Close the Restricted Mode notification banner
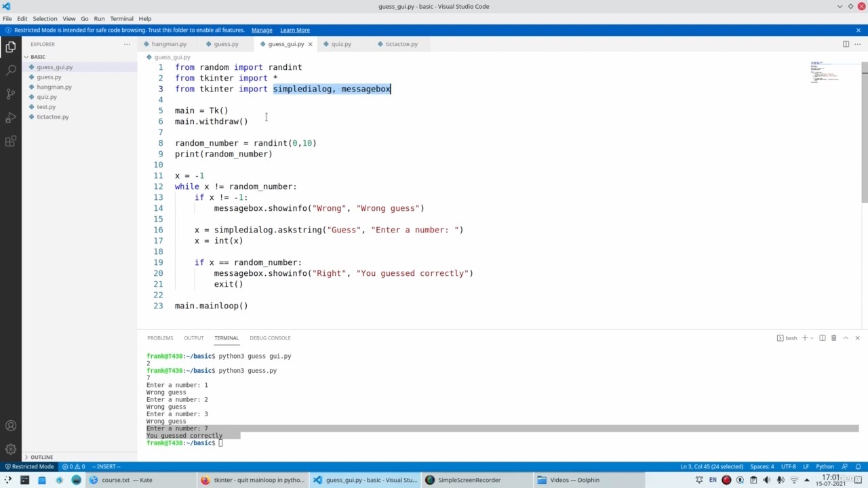 [858, 30]
